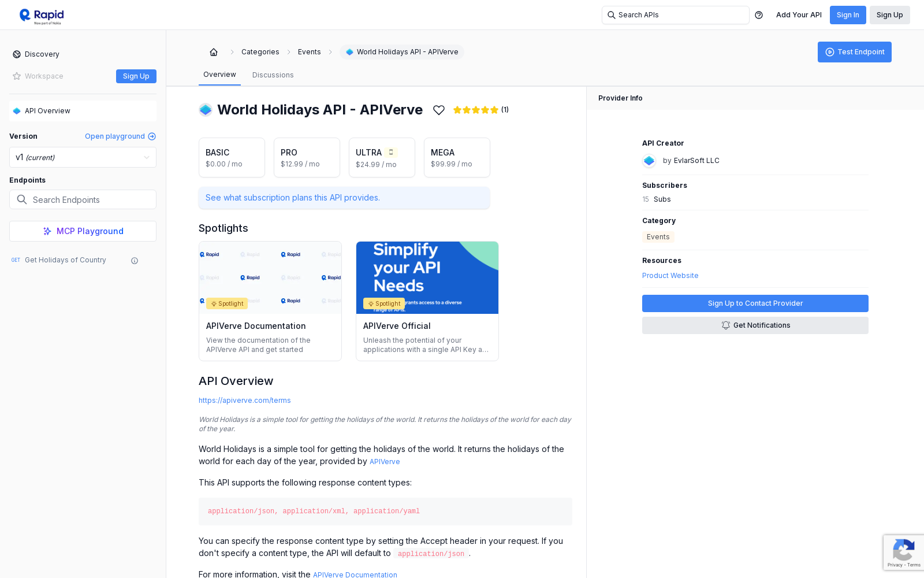This screenshot has height=578, width=924.
Task: Click the API Overview sidebar icon
Action: point(17,111)
